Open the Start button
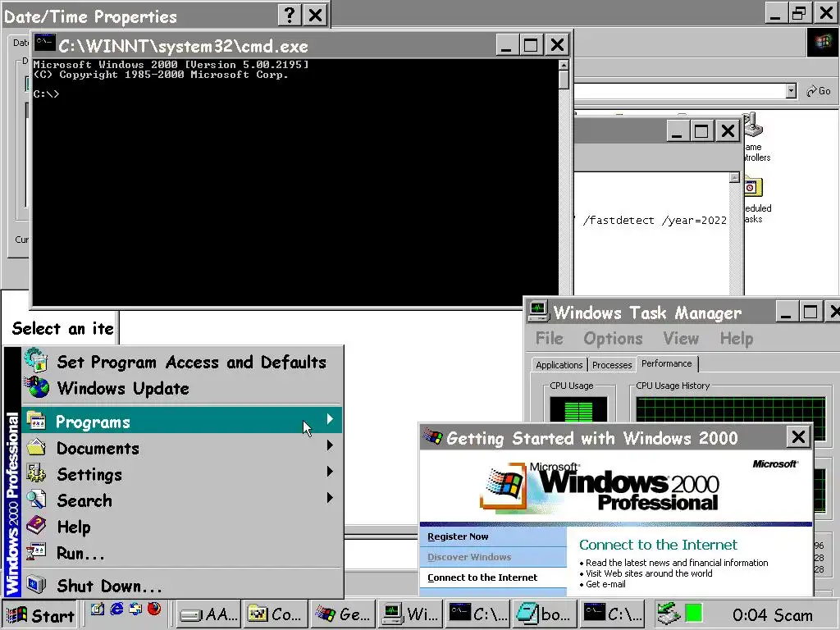The image size is (840, 630). [40, 615]
